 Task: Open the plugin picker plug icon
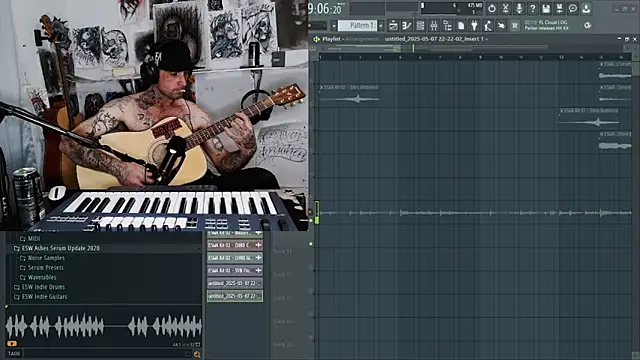tap(474, 26)
